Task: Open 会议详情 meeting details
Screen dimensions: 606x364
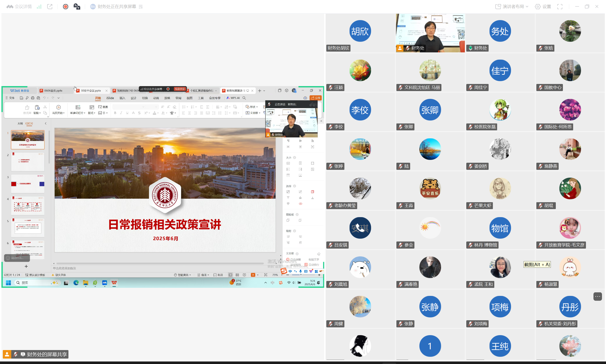Action: 19,7
